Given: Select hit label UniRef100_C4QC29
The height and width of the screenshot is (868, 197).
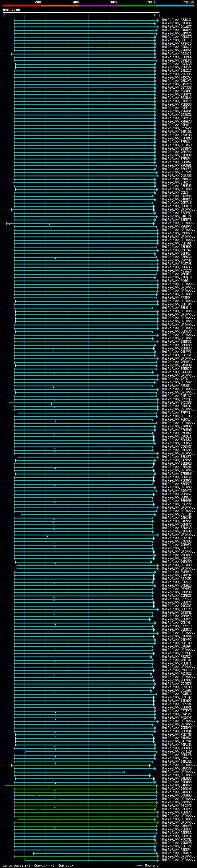Looking at the screenshot, I should click(177, 768).
